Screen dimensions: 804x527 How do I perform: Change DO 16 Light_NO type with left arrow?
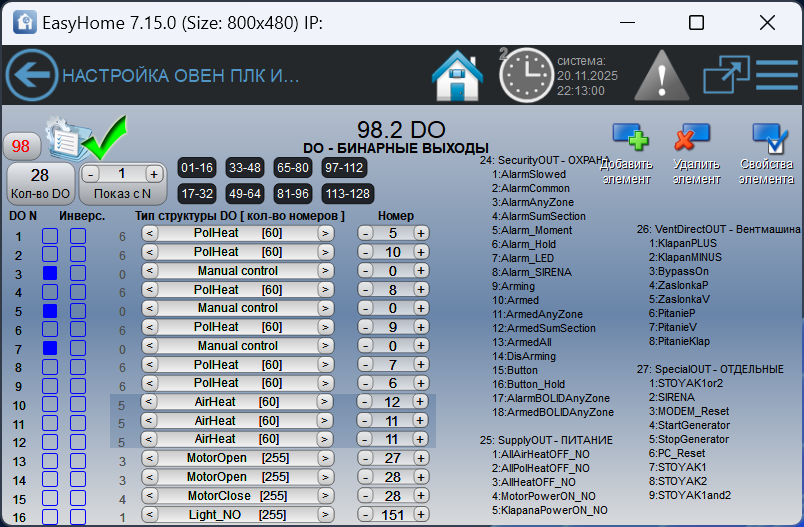[x=150, y=515]
